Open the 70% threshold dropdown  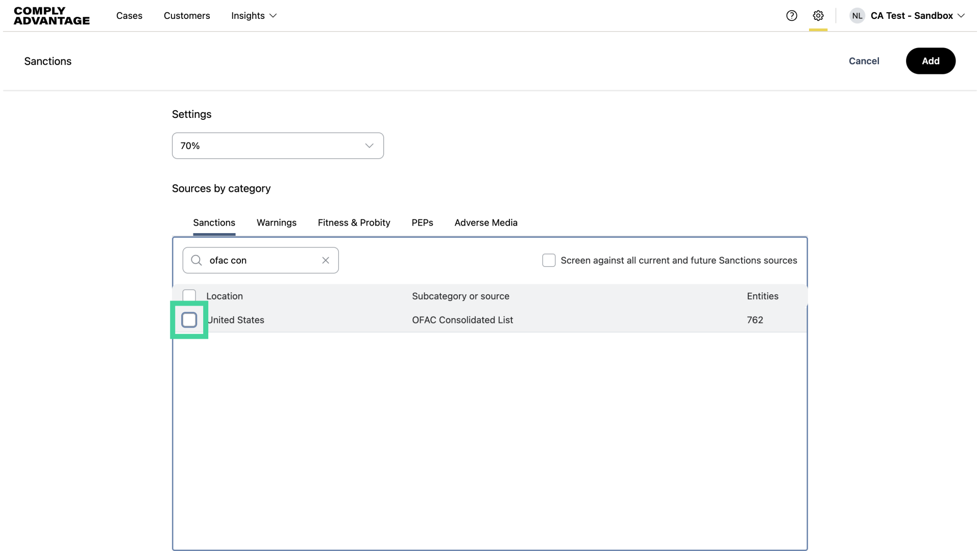[278, 146]
